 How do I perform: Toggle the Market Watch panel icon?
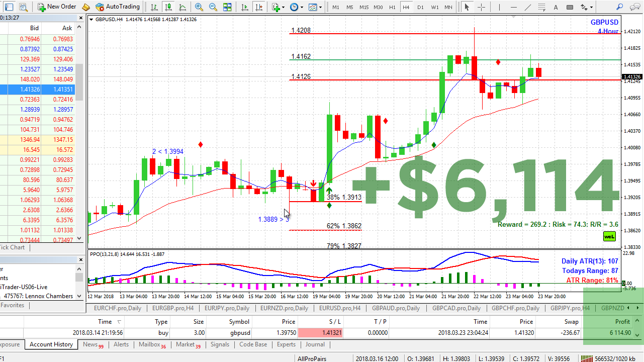[x=9, y=7]
